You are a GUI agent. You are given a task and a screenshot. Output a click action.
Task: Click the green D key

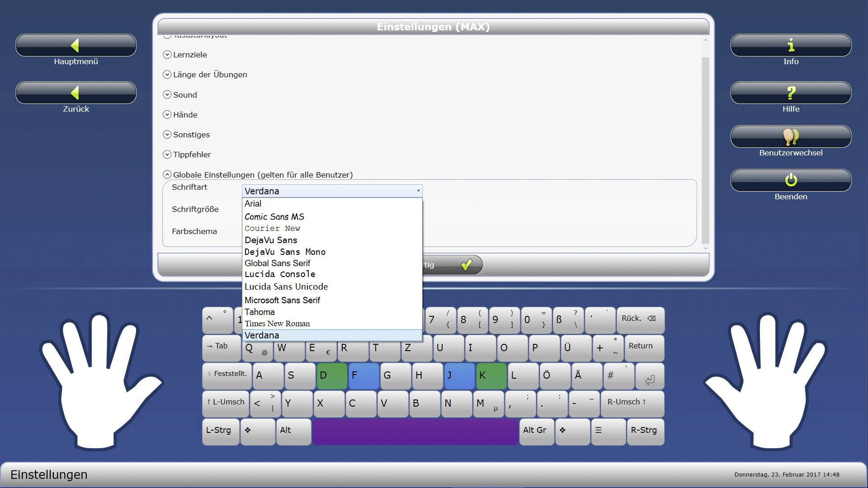point(332,376)
